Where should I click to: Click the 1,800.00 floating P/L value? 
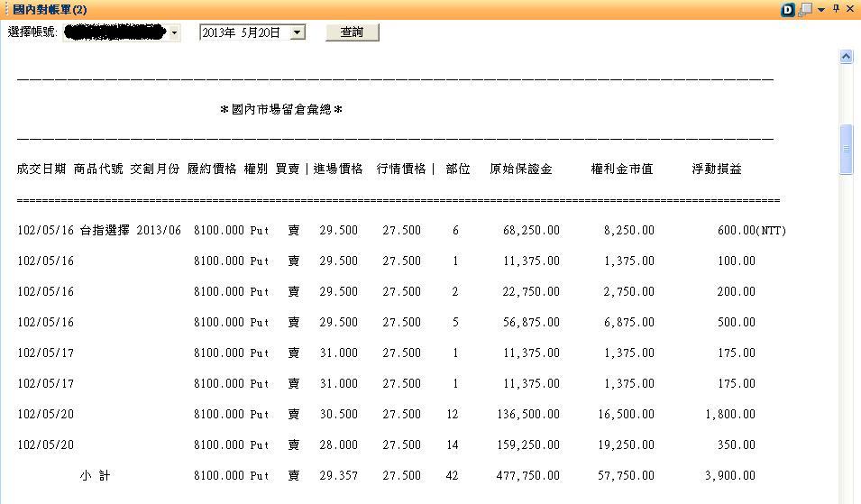pos(730,415)
